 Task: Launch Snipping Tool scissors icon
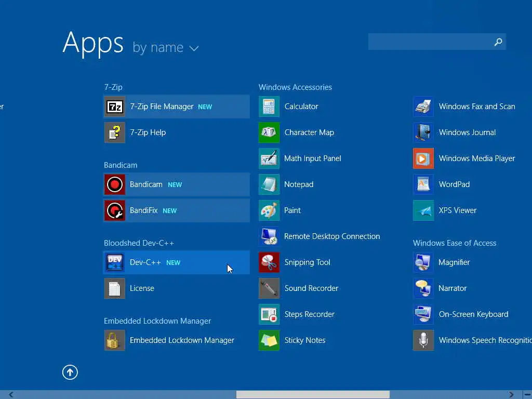[x=269, y=262]
